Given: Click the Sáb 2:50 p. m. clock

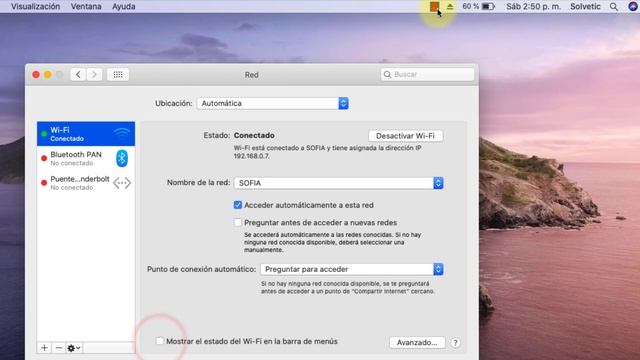Looking at the screenshot, I should point(533,7).
